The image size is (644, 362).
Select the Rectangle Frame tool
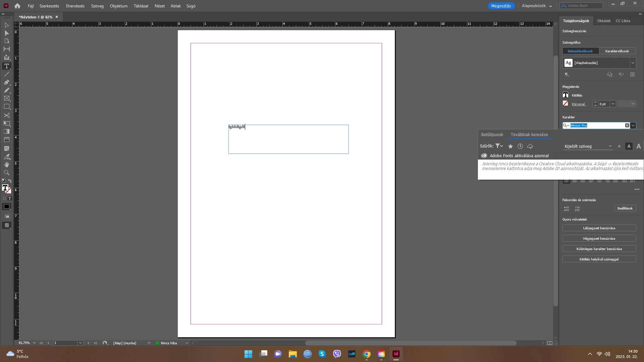[x=6, y=99]
